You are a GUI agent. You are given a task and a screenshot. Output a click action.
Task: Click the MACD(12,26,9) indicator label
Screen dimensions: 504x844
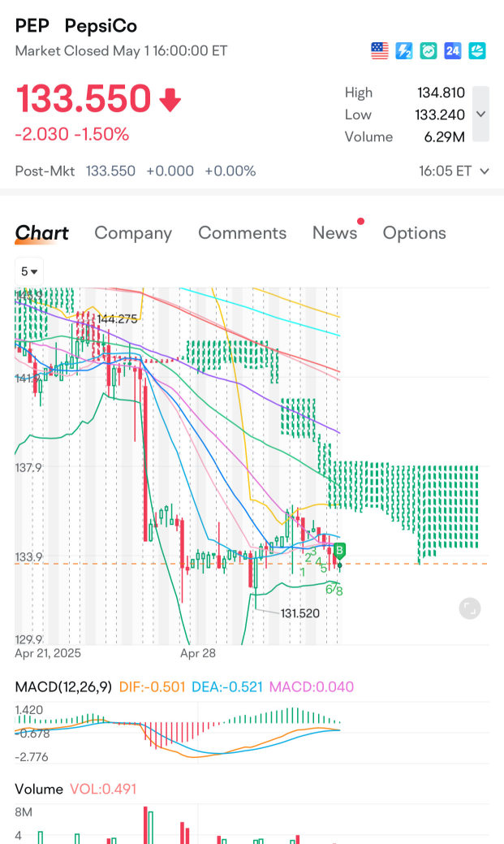[x=62, y=686]
